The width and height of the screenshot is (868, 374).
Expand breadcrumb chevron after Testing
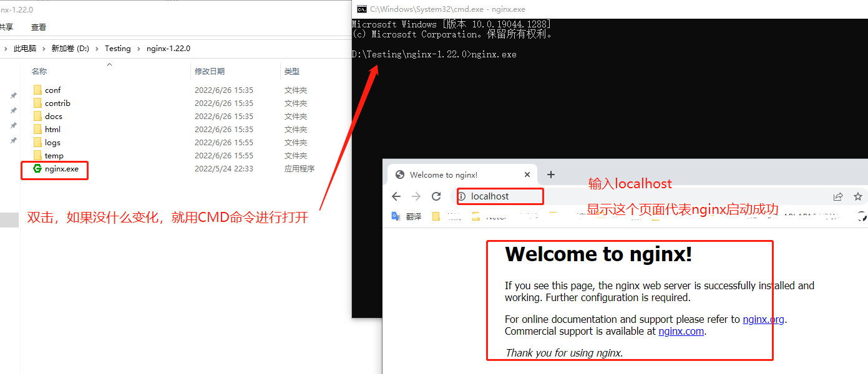(139, 49)
